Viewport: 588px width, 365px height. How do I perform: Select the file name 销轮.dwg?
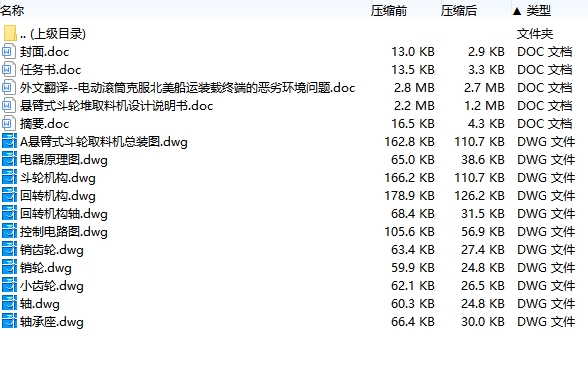[46, 268]
